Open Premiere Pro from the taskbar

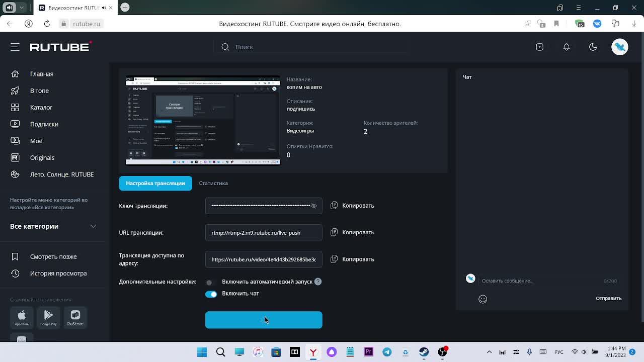368,352
